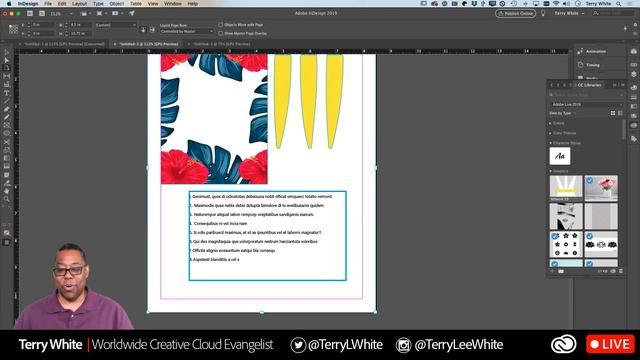Viewport: 640px width, 360px height.
Task: Select the Scissors tool
Action: tap(7, 142)
